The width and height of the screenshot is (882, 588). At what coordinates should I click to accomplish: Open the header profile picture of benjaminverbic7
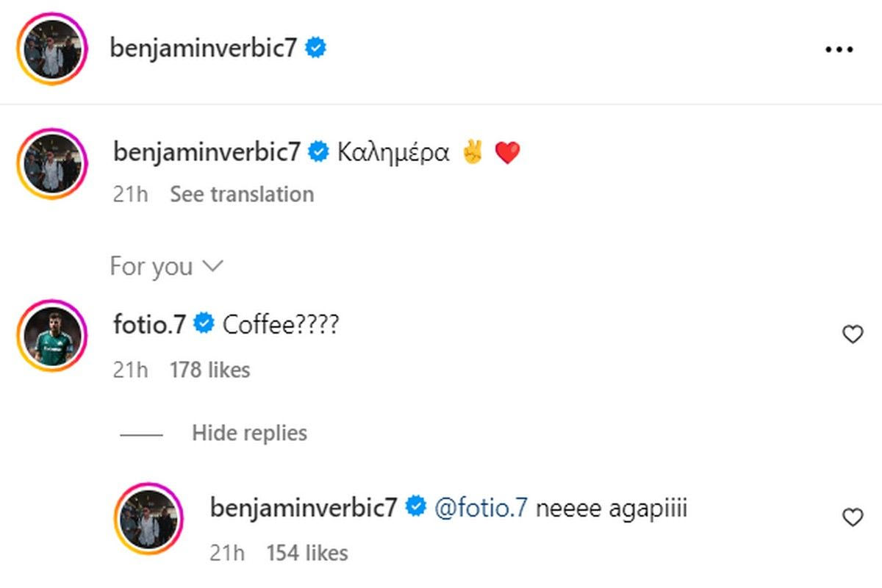(x=51, y=50)
